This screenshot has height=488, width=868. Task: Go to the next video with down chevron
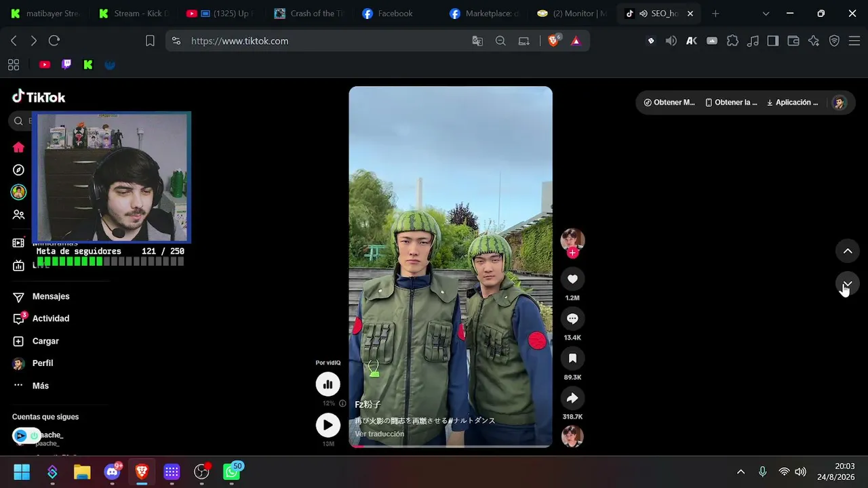[x=847, y=284]
